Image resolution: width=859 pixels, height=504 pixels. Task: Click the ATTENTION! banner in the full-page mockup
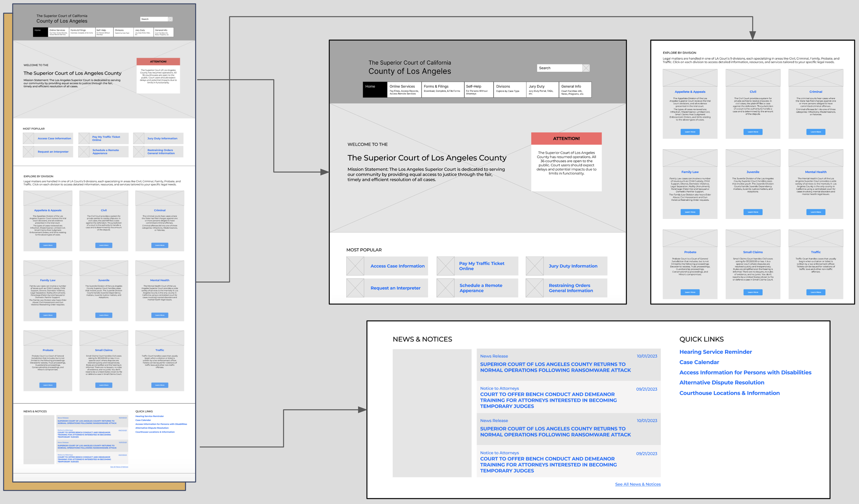coord(158,62)
